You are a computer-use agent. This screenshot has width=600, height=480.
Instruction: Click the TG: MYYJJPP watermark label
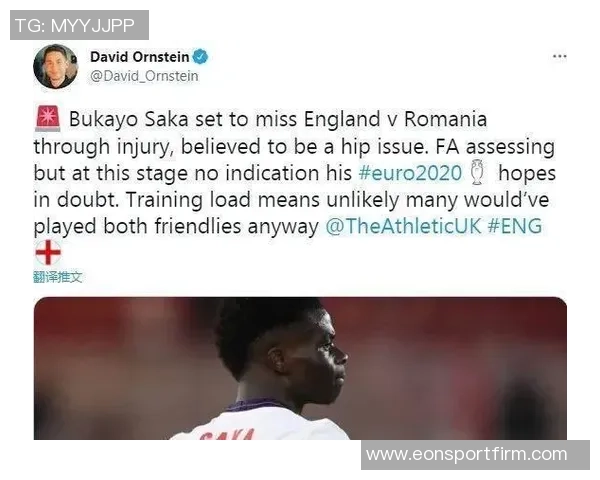pos(79,25)
